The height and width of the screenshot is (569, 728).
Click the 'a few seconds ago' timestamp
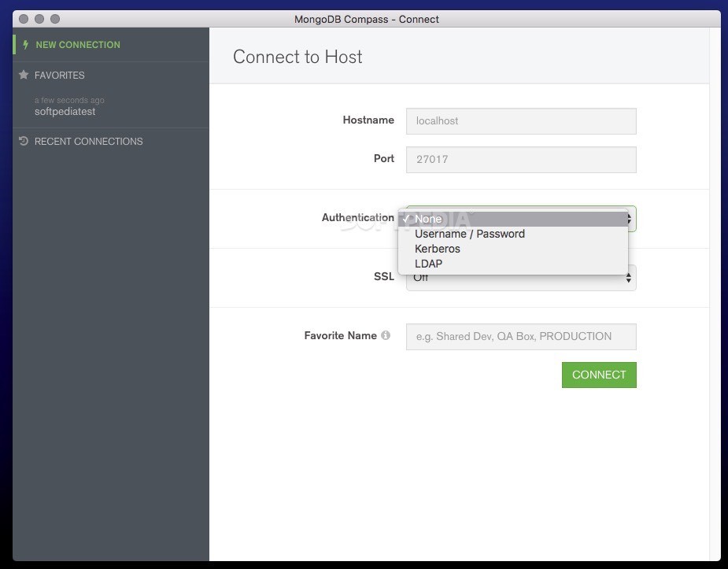coord(69,100)
